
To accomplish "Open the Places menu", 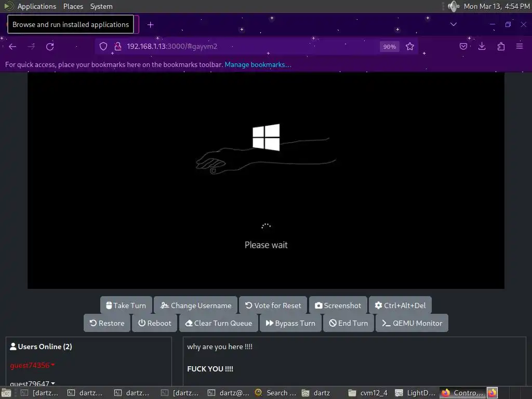I will (x=73, y=6).
